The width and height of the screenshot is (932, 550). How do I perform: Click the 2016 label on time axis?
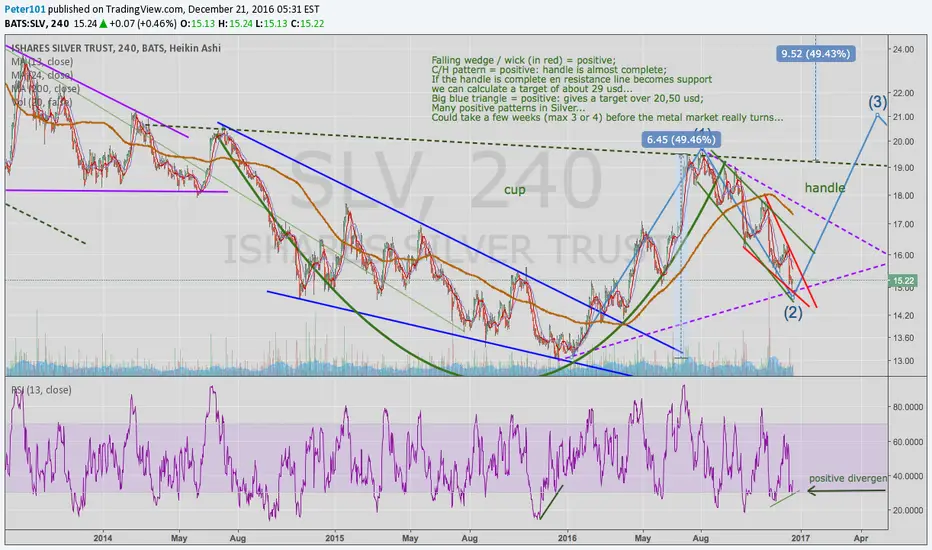tap(568, 538)
